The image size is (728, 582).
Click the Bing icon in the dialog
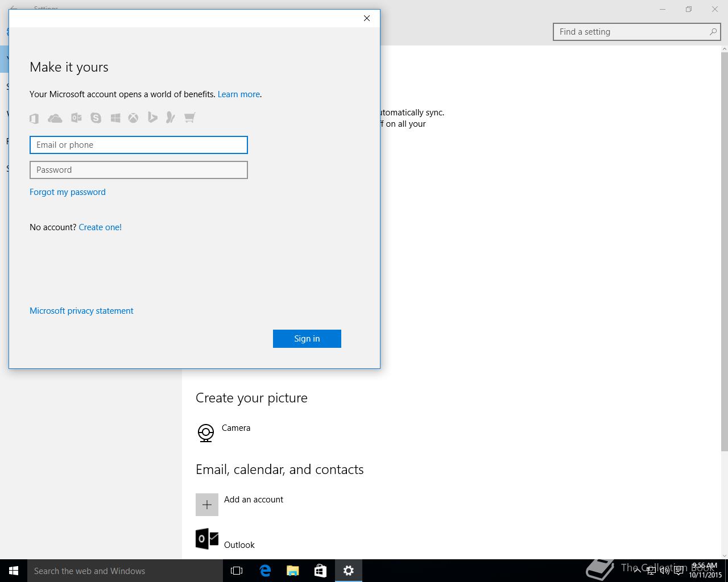coord(152,118)
